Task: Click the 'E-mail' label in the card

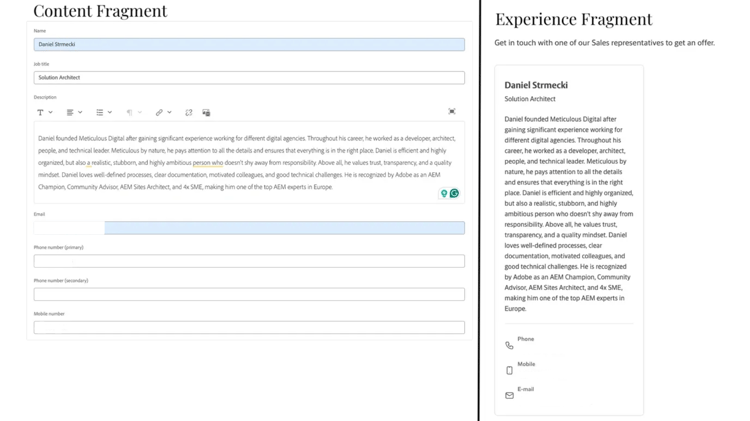Action: pyautogui.click(x=526, y=389)
